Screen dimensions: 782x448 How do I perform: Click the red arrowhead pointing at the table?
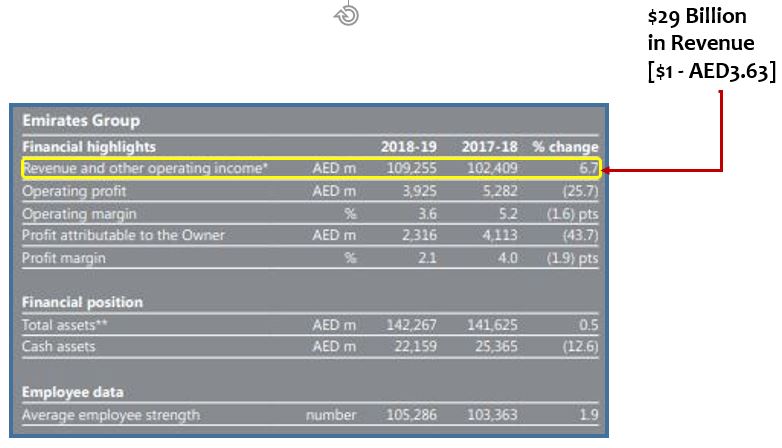[609, 169]
